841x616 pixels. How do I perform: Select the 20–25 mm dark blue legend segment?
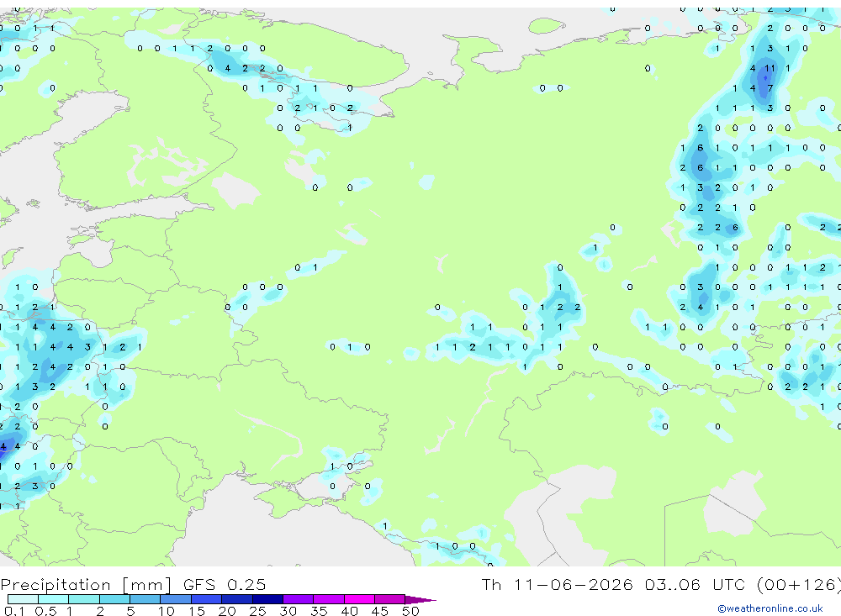236,599
